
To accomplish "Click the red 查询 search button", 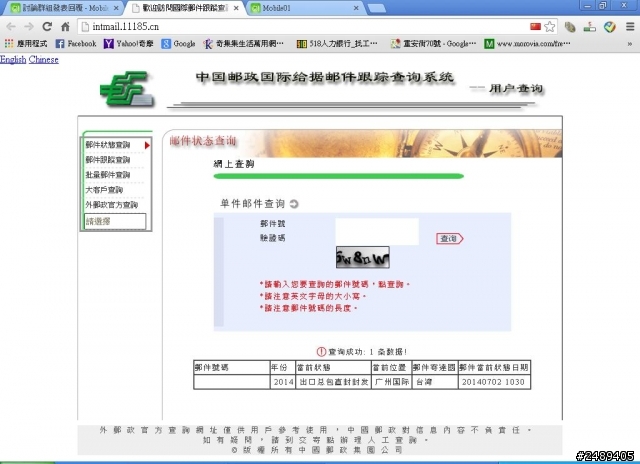I will tap(449, 239).
